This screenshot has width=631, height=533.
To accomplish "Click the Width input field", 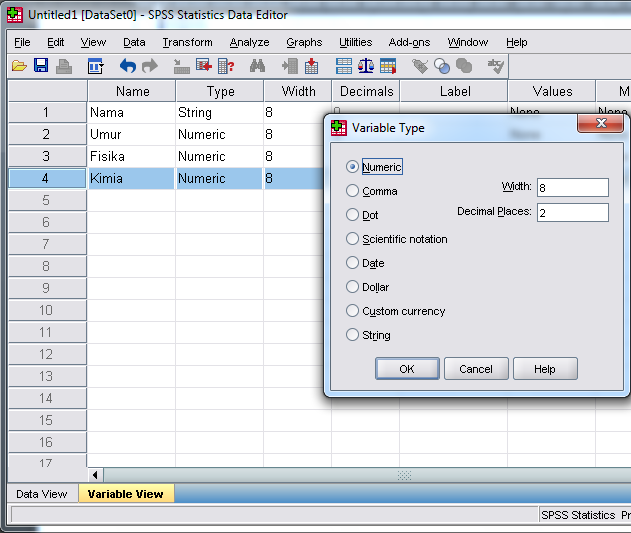I will coord(573,188).
